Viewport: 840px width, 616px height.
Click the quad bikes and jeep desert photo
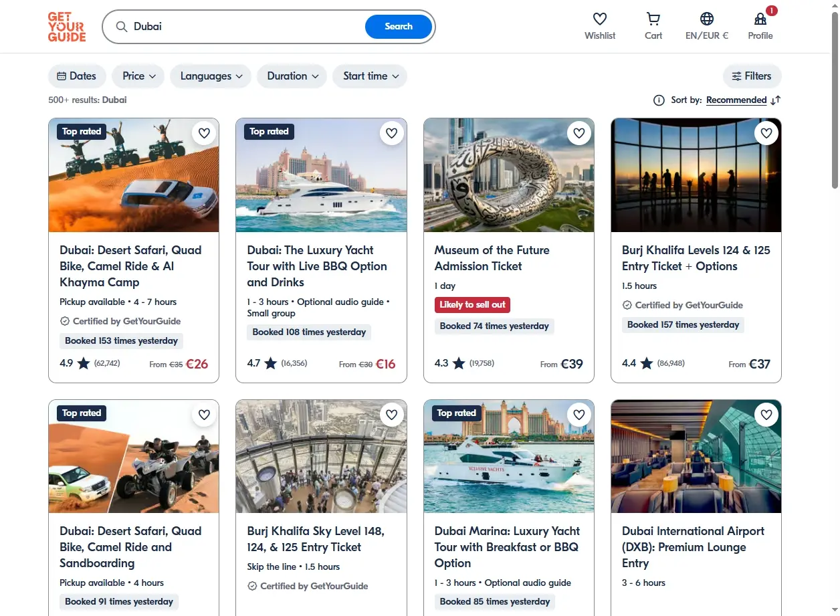coord(134,175)
